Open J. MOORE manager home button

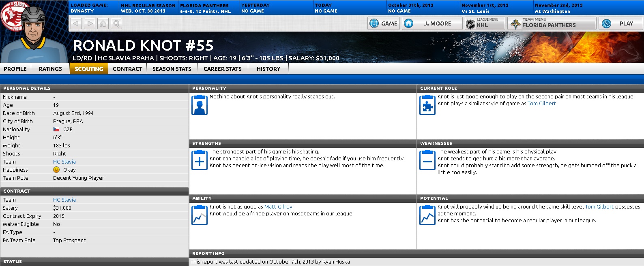click(432, 23)
